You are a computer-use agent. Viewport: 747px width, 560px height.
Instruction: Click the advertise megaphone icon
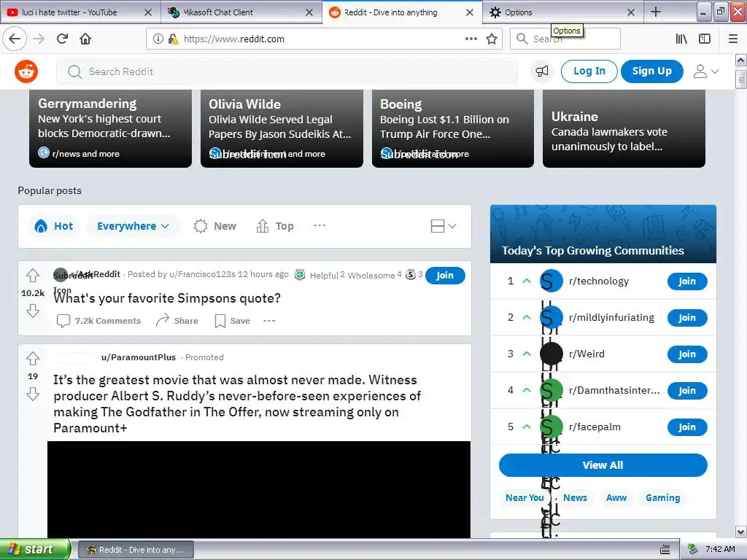pyautogui.click(x=542, y=71)
